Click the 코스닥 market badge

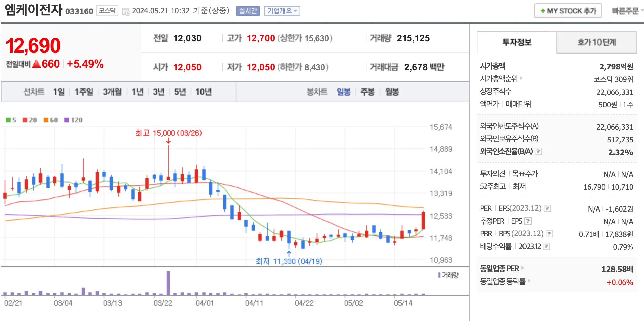[x=107, y=11]
